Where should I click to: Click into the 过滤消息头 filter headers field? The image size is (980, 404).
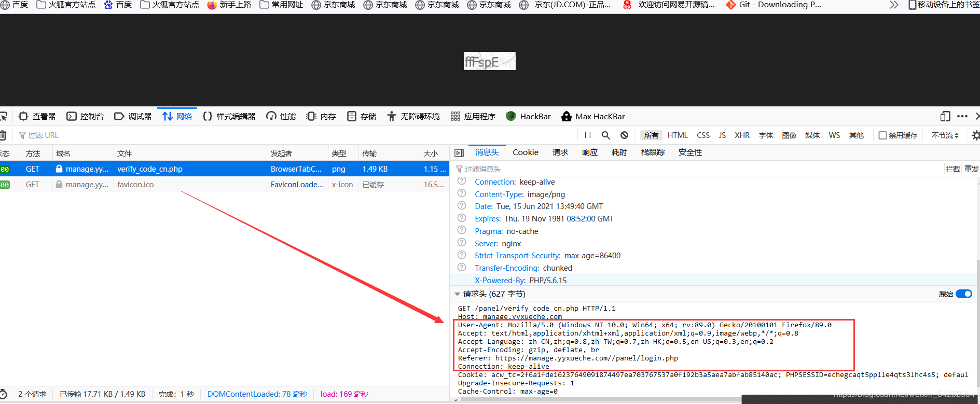click(698, 169)
